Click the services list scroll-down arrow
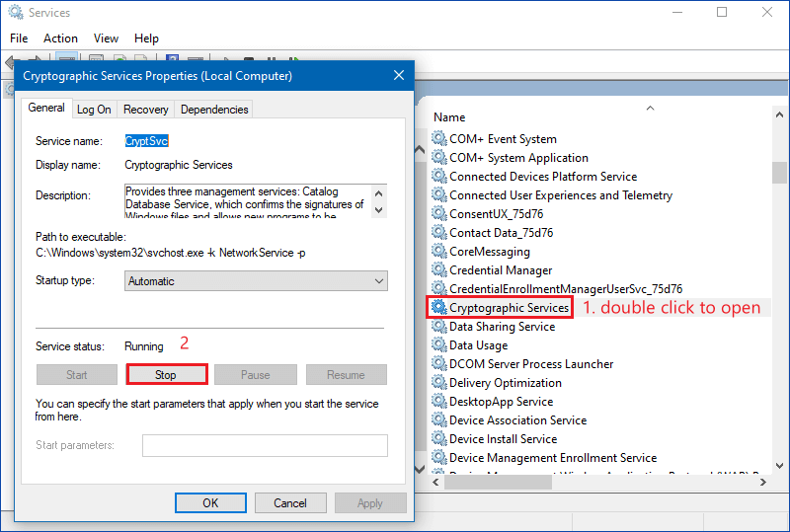 [779, 466]
